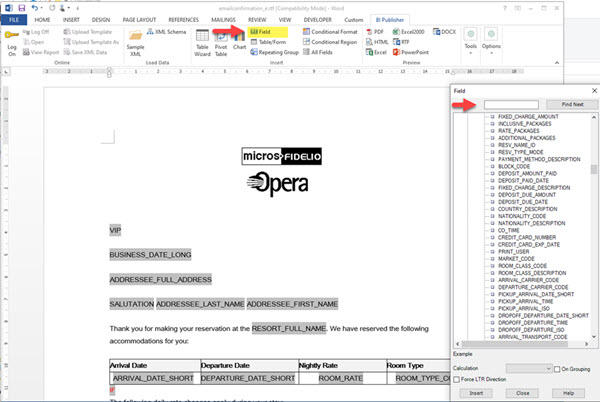This screenshot has height=402, width=600.
Task: Open the Options dropdown
Action: [x=491, y=41]
